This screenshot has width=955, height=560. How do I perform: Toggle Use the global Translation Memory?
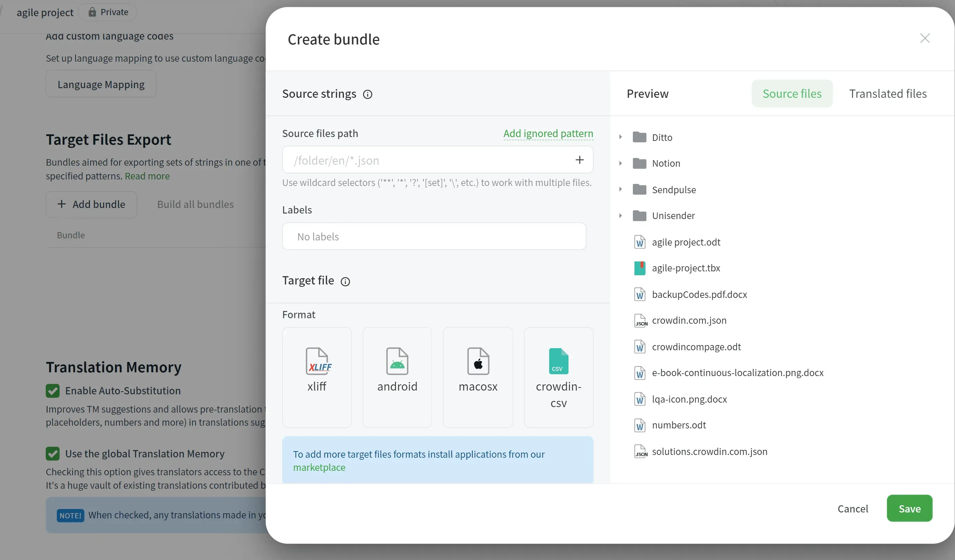coord(53,453)
